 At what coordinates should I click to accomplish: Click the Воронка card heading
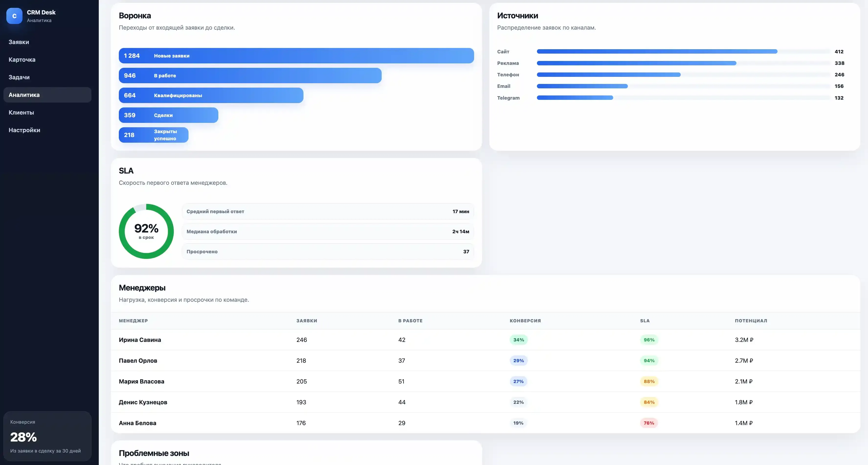tap(135, 15)
